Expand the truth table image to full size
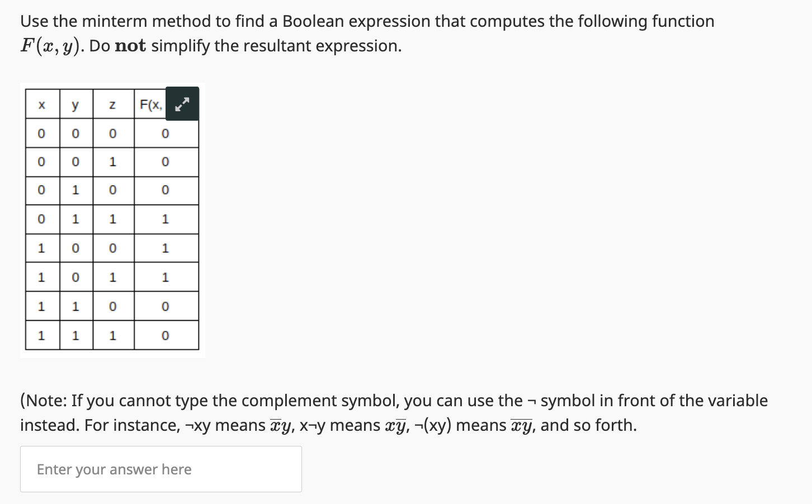The image size is (812, 504). pos(182,104)
